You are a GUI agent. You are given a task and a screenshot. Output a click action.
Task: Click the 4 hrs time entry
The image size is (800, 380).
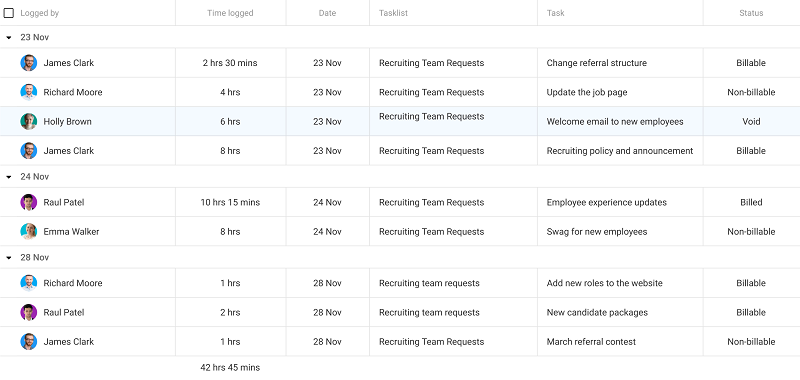click(x=230, y=92)
